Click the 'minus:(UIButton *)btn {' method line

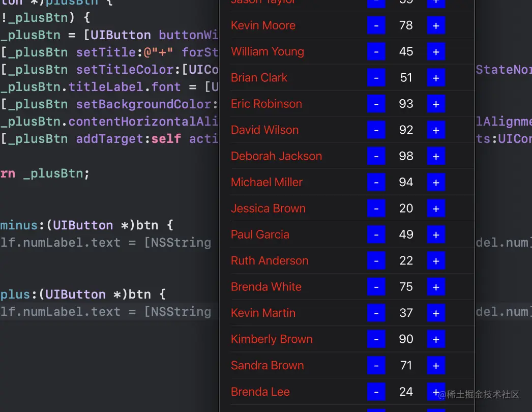[87, 225]
